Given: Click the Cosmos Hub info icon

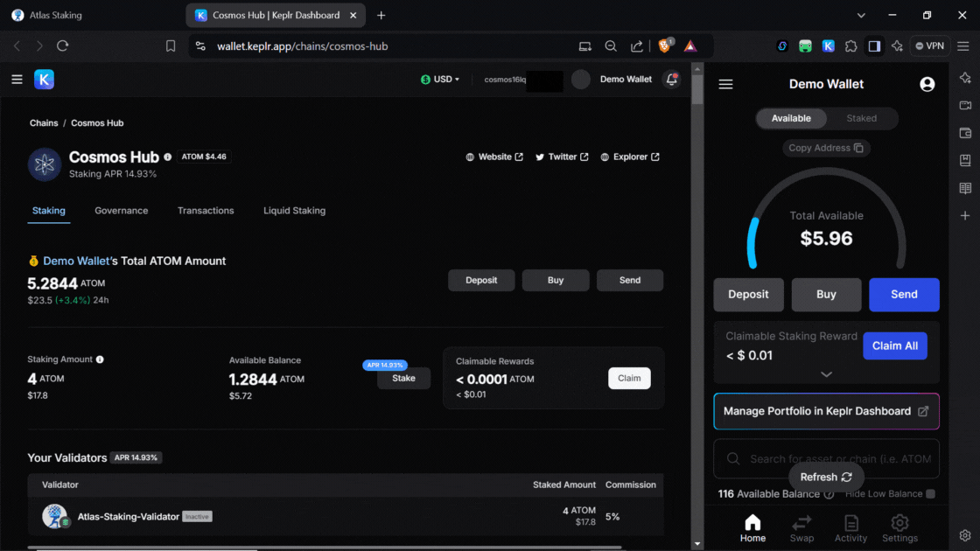Looking at the screenshot, I should (168, 157).
